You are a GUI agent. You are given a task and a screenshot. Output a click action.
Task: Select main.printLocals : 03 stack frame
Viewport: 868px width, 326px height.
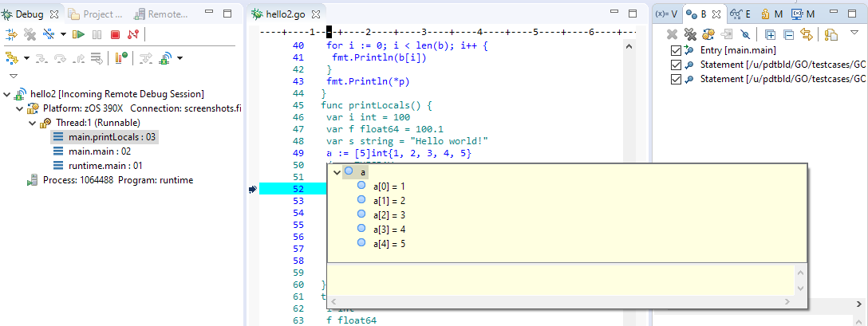coord(105,137)
